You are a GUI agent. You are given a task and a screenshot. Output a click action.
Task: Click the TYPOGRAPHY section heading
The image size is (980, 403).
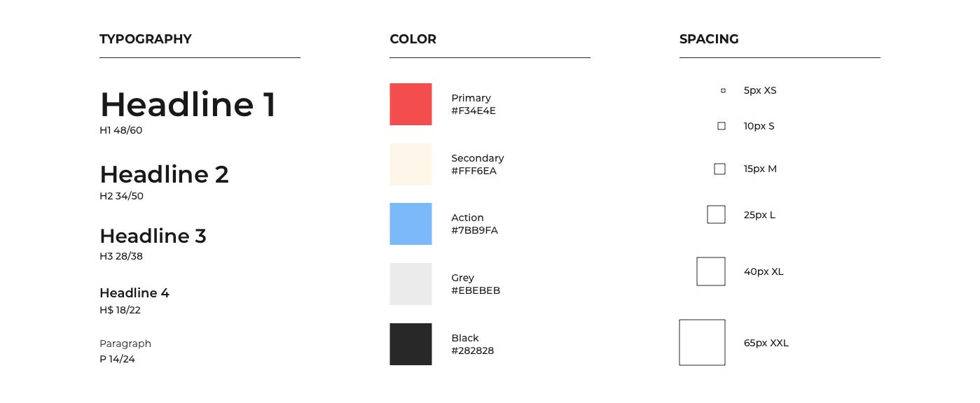[x=146, y=39]
